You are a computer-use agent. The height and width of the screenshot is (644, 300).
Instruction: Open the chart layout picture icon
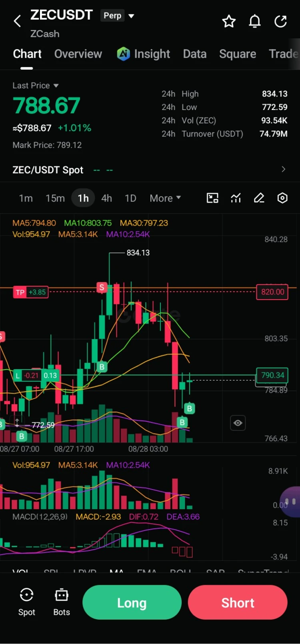212,198
